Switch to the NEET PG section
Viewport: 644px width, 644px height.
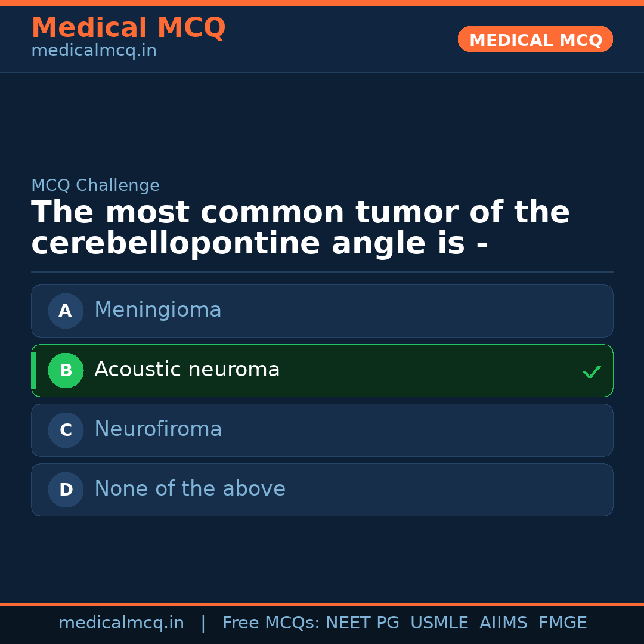(362, 622)
